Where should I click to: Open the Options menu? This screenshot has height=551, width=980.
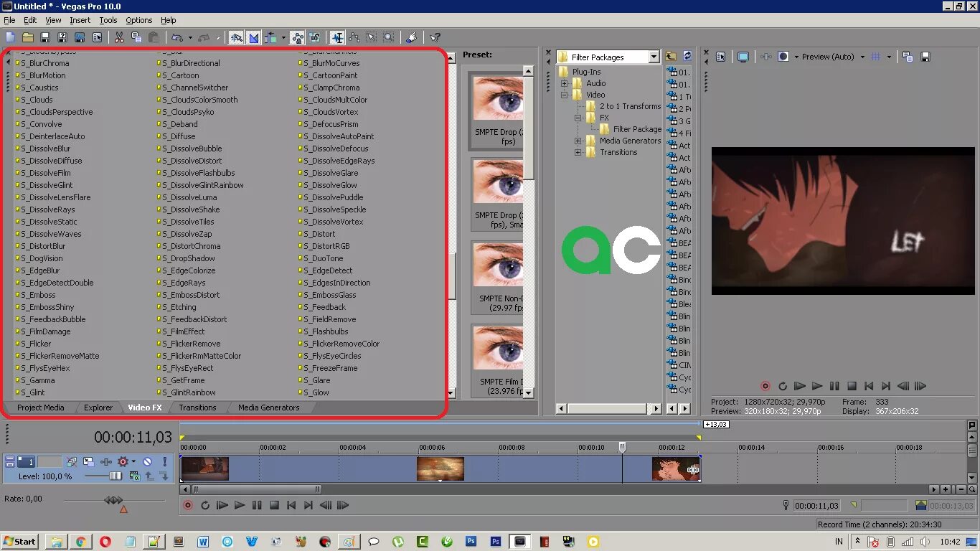pyautogui.click(x=138, y=20)
